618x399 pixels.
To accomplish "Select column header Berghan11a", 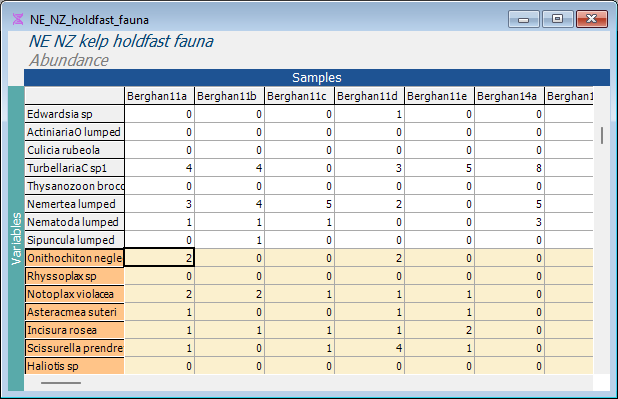I will pos(159,96).
